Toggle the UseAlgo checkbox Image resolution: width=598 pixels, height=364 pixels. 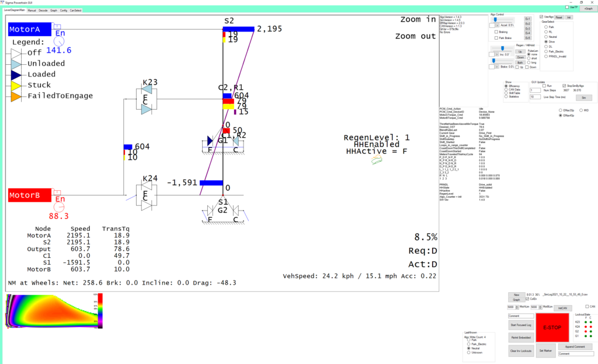pyautogui.click(x=541, y=17)
